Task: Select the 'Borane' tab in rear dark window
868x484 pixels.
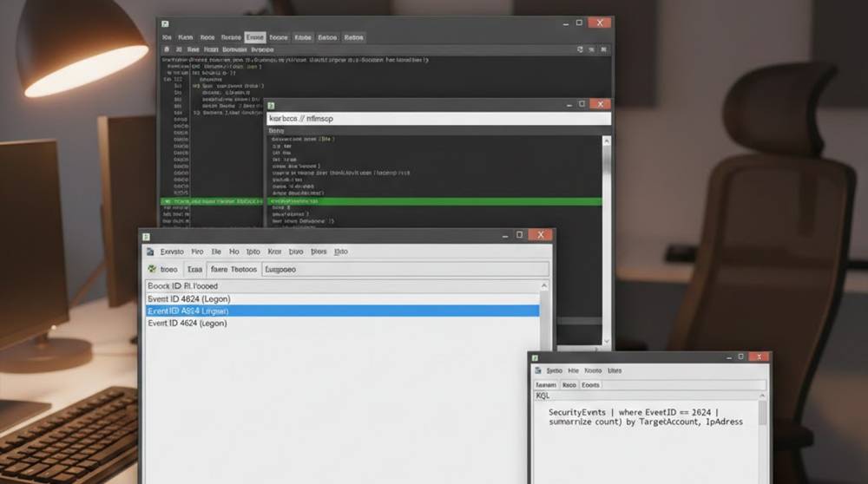Action: point(231,37)
